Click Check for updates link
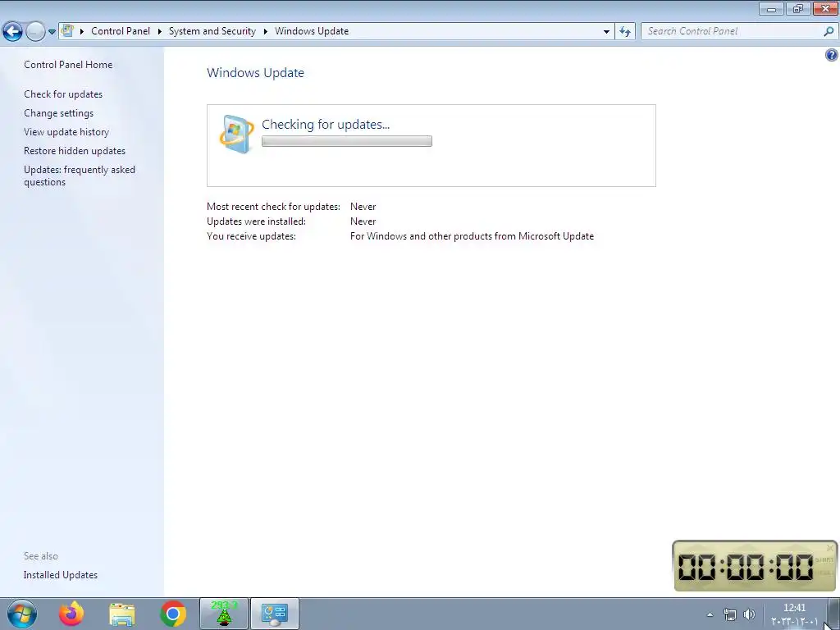The image size is (840, 630). click(x=63, y=94)
